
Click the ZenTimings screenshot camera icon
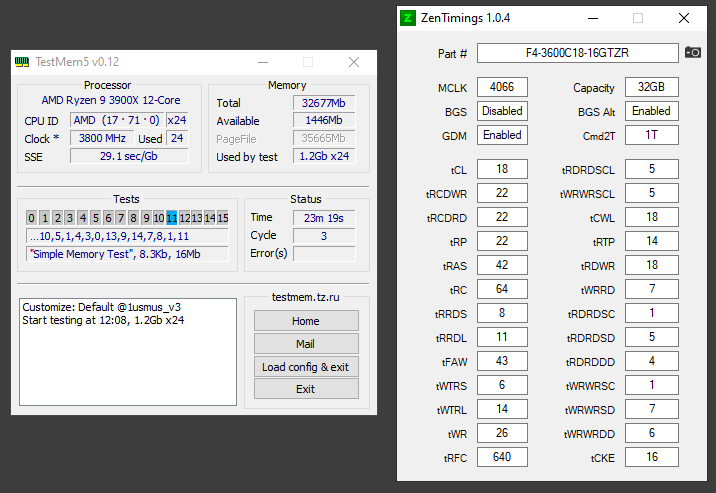693,52
